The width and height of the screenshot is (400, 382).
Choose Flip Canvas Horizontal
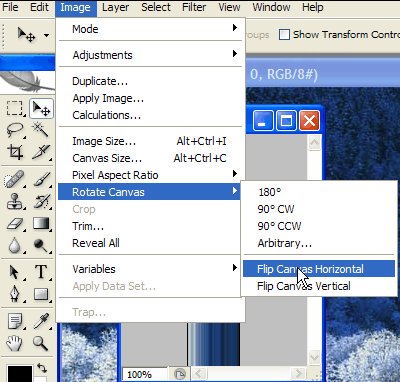319,269
